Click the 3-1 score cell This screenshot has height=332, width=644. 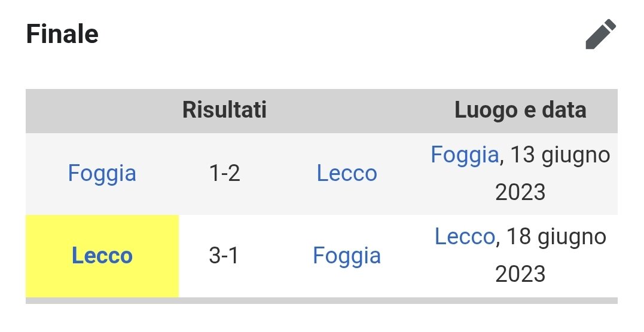224,256
